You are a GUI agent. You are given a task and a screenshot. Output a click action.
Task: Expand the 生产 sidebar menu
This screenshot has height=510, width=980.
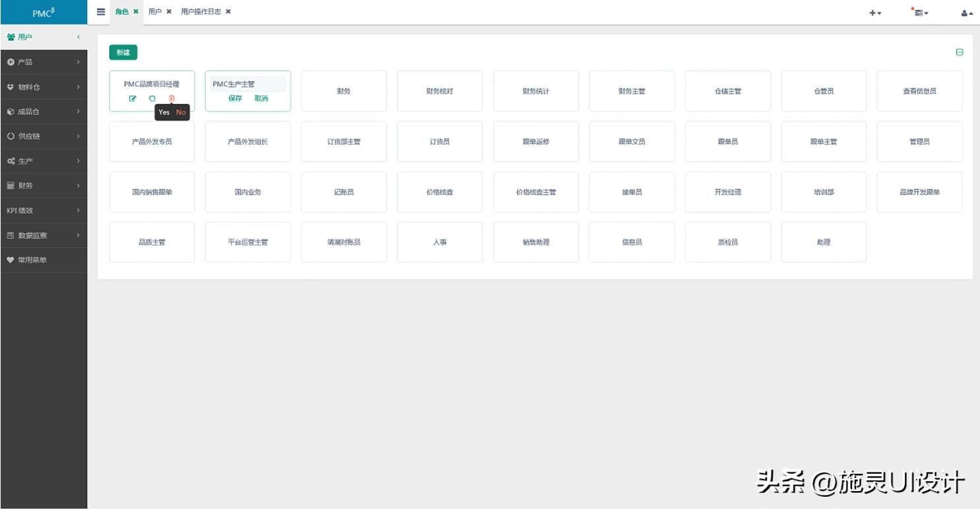(x=44, y=161)
